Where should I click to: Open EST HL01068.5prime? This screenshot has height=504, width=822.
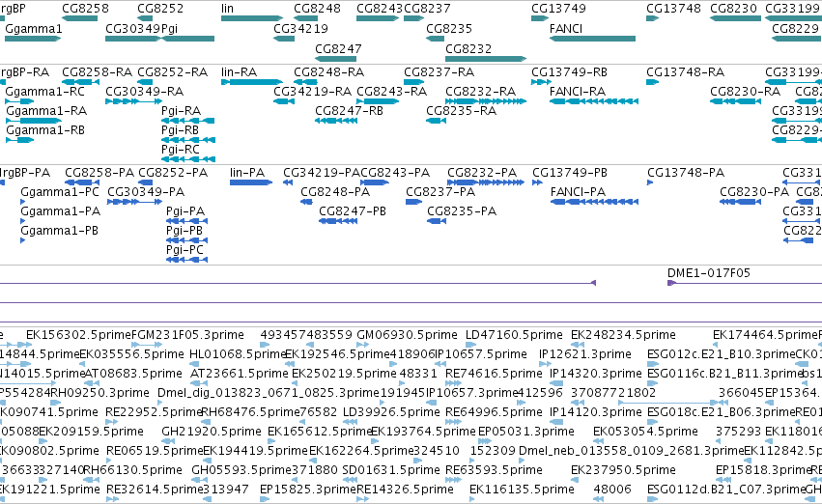(x=238, y=354)
